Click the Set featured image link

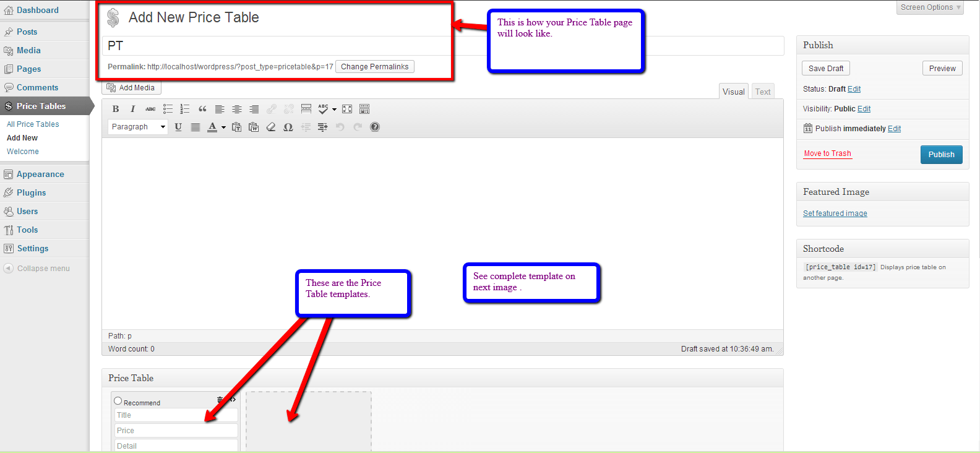(835, 214)
